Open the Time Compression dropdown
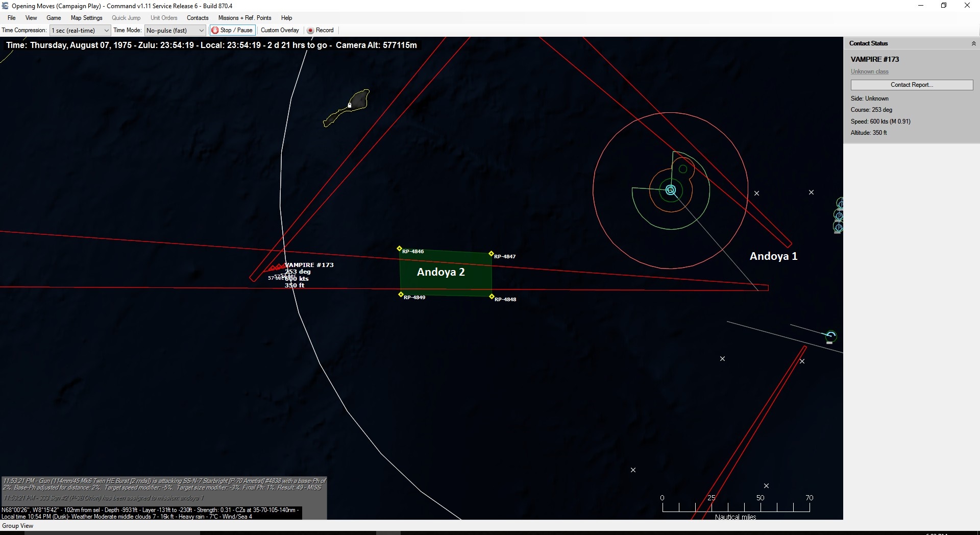The image size is (980, 535). (x=80, y=30)
